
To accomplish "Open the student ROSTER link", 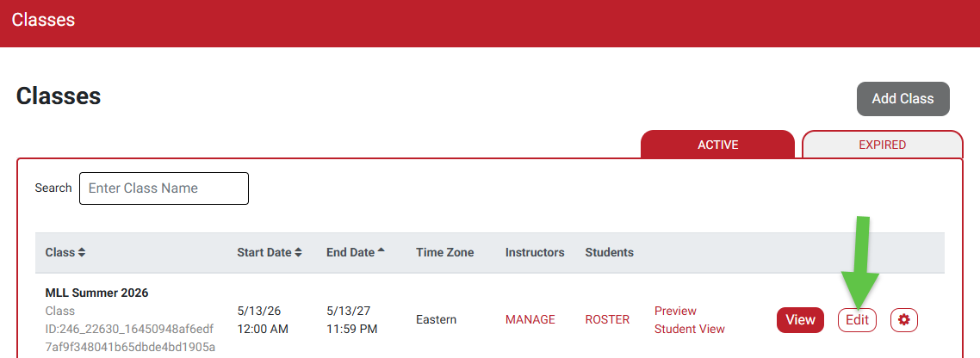I will pos(607,319).
